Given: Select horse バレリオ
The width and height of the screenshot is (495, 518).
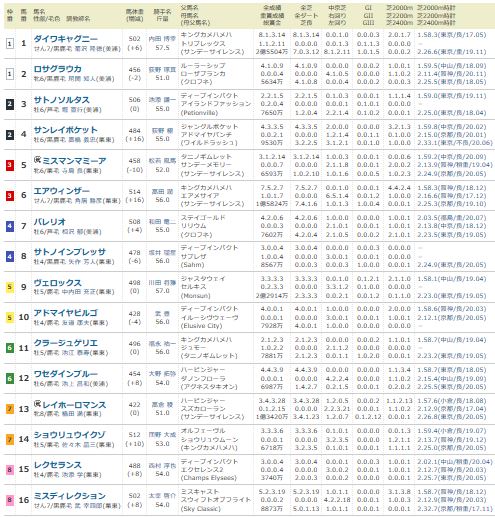Looking at the screenshot, I should click(50, 222).
